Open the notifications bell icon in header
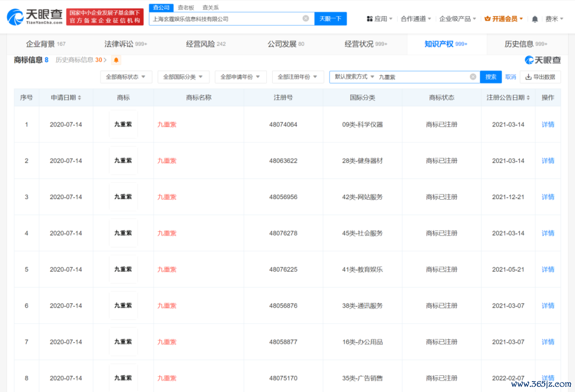 (535, 19)
